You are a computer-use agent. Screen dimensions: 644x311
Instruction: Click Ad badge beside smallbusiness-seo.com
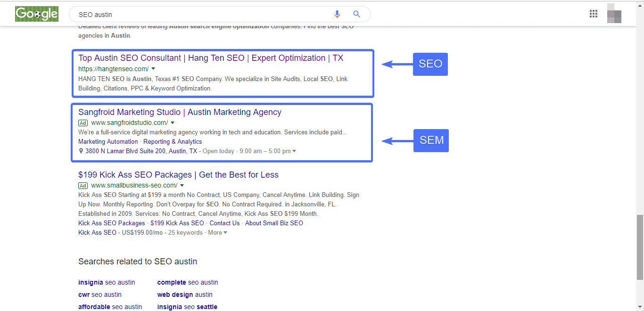83,186
